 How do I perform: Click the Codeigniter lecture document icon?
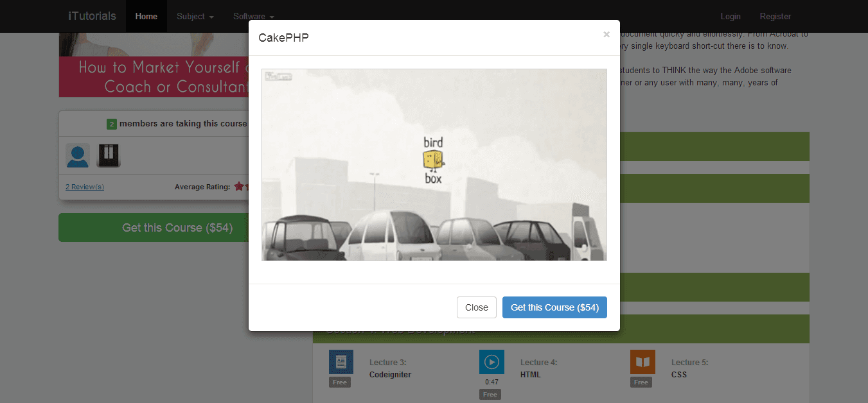[x=341, y=362]
